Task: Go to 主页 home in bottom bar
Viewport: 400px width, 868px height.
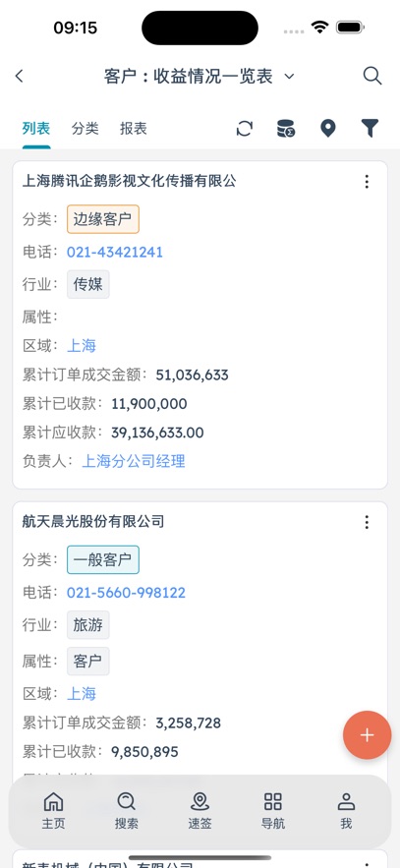Action: (x=54, y=810)
